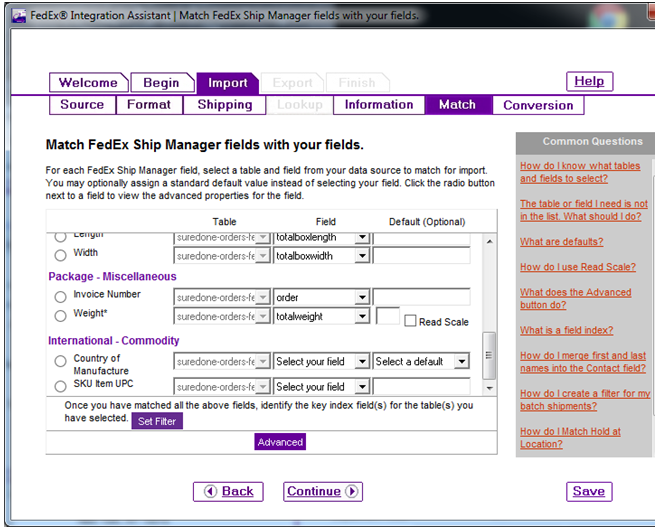
Task: Open the Source sub-tab
Action: pyautogui.click(x=82, y=105)
